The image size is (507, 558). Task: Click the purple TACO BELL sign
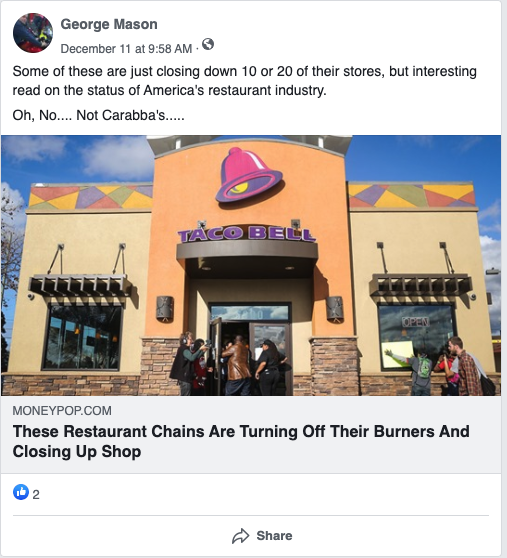tap(247, 234)
